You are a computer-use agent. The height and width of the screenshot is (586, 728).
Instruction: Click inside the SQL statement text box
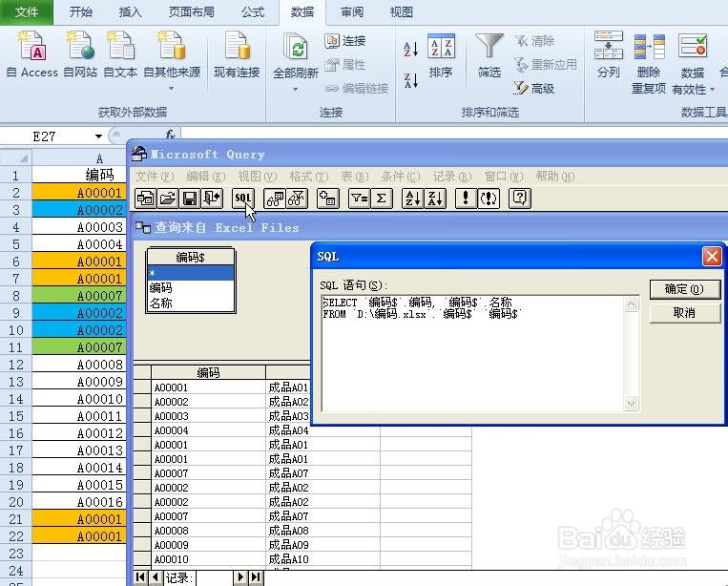point(472,354)
